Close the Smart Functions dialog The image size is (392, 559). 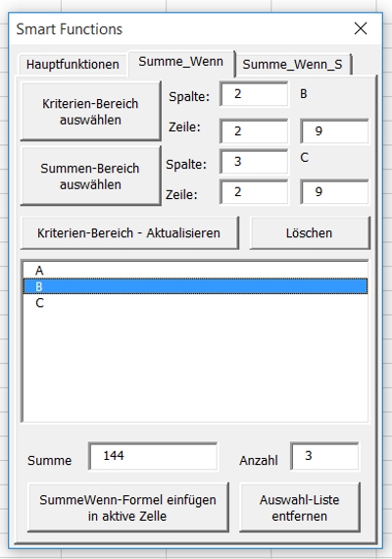[x=361, y=28]
